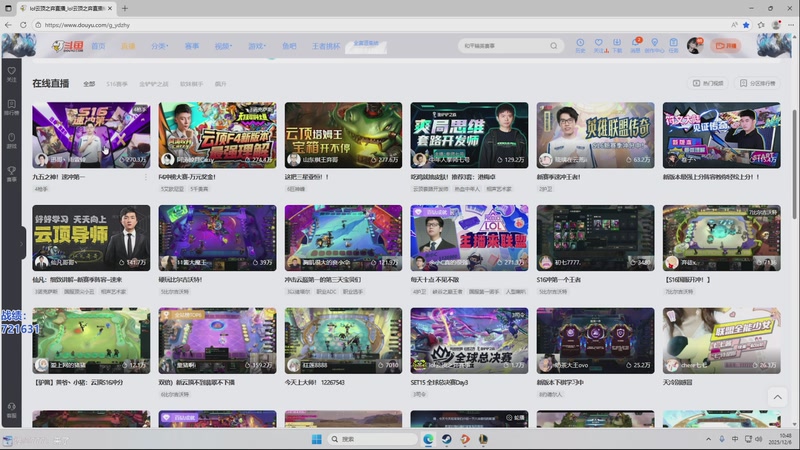This screenshot has height=450, width=800.
Task: Open a new browser tab
Action: [x=124, y=8]
